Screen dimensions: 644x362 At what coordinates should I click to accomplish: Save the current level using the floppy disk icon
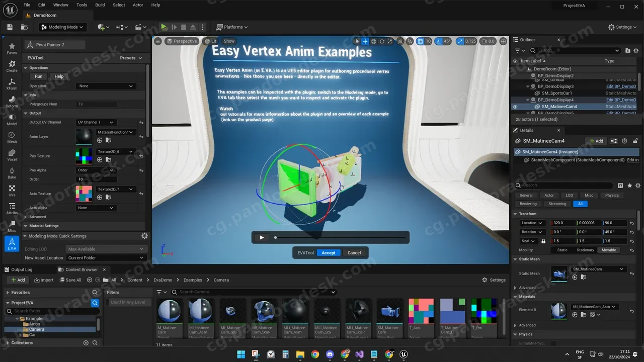point(9,27)
